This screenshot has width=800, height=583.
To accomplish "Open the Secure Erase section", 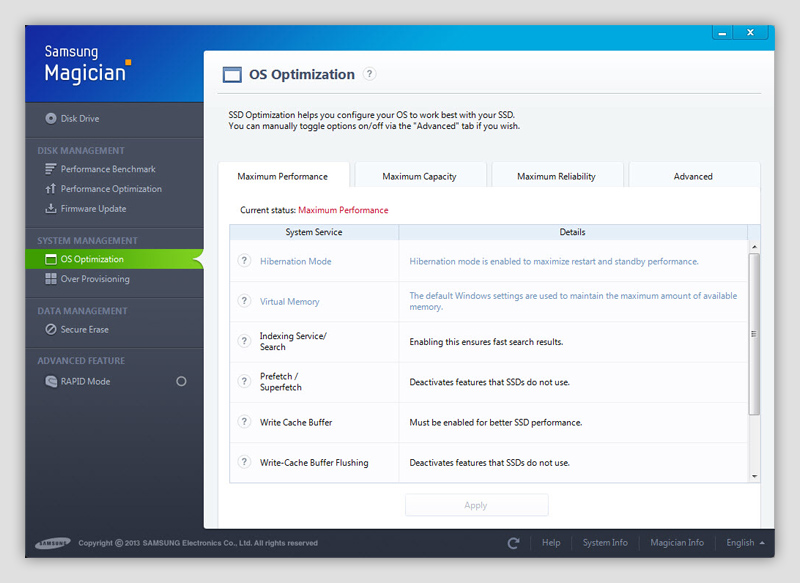I will (85, 329).
